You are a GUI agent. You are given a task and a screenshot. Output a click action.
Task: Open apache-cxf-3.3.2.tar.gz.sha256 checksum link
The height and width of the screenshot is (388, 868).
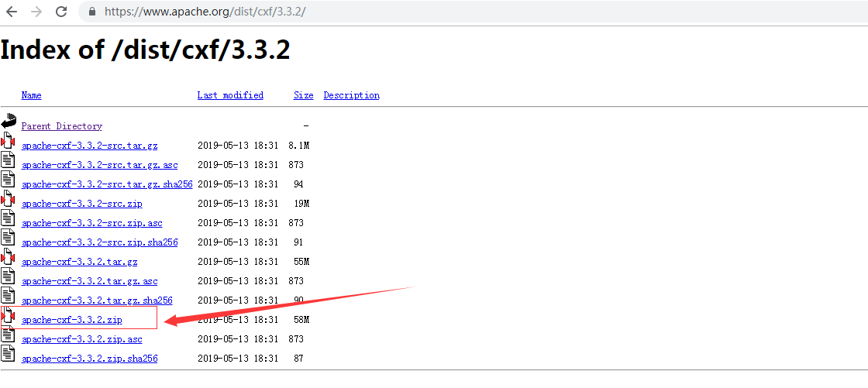pos(97,300)
